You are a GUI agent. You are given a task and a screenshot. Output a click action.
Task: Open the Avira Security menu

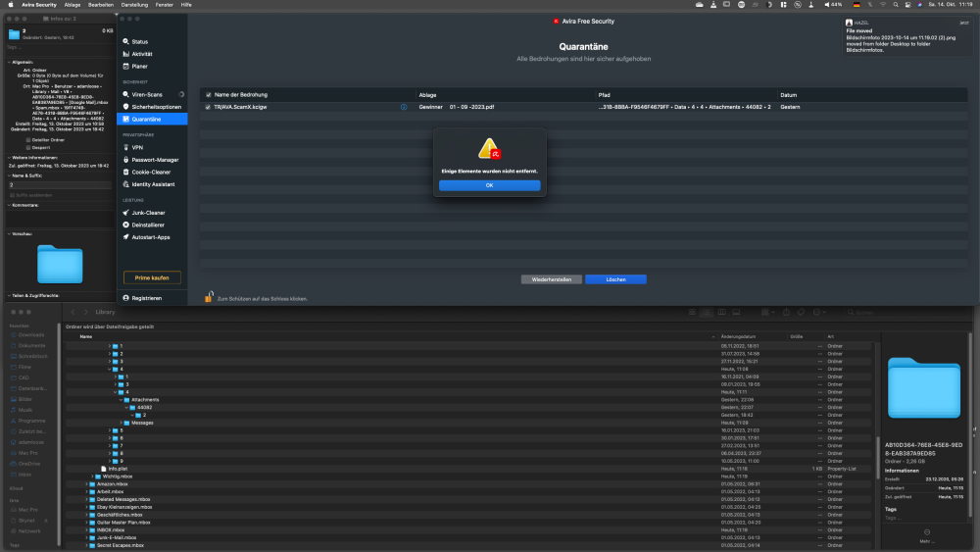39,4
